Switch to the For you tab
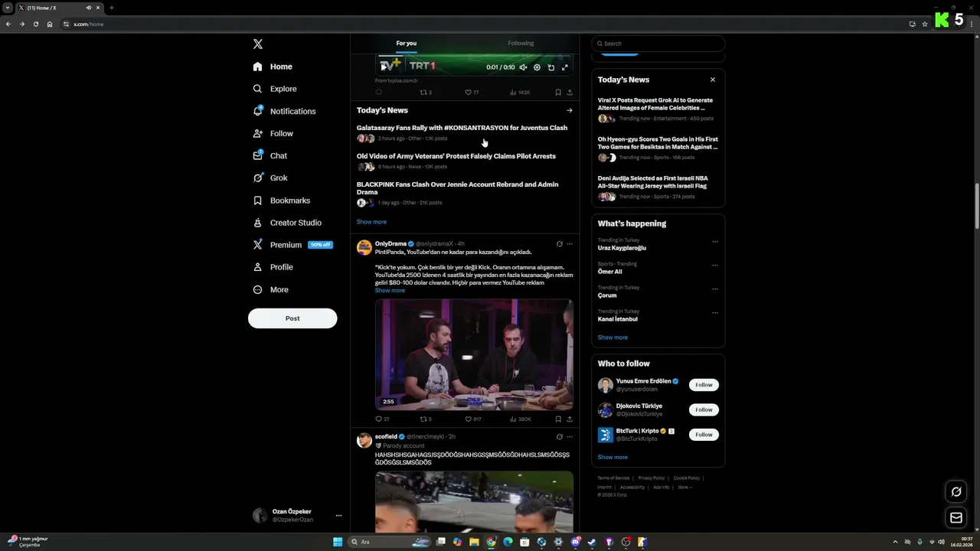Image resolution: width=980 pixels, height=551 pixels. click(x=407, y=44)
